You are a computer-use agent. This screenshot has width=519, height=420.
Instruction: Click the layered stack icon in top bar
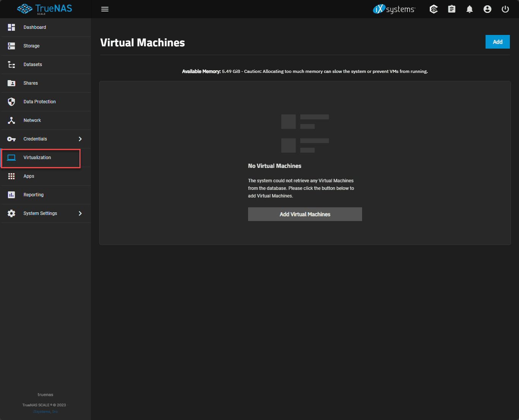tap(434, 9)
